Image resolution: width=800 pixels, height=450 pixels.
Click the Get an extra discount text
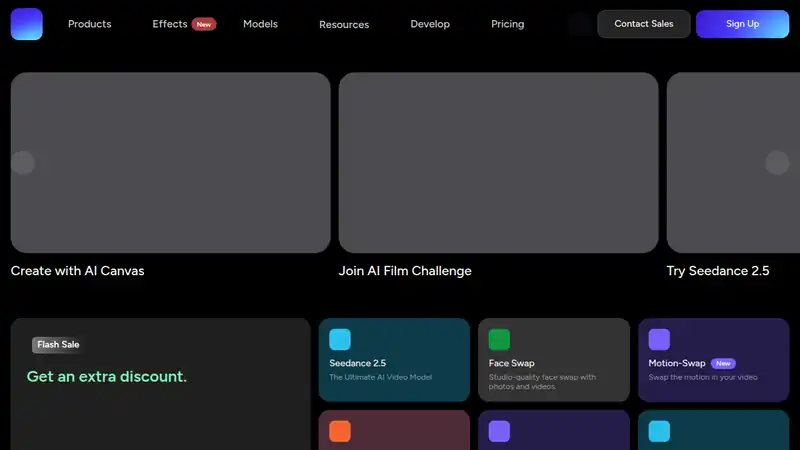[107, 377]
